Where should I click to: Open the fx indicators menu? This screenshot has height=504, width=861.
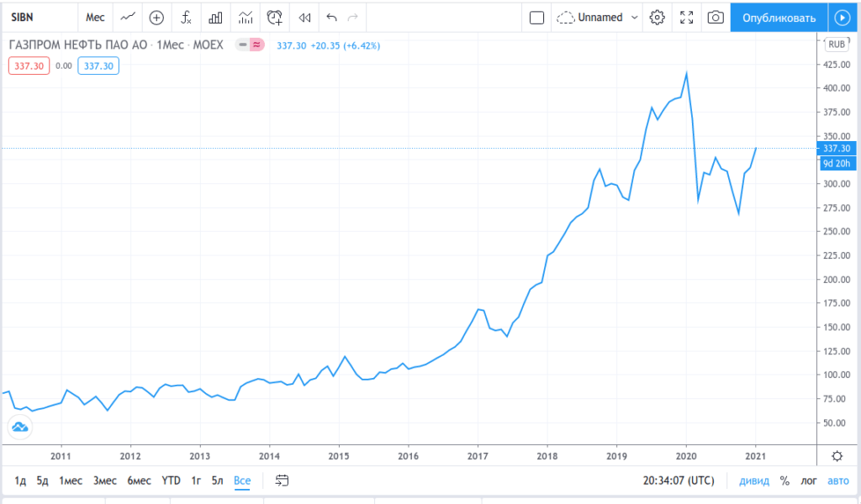click(x=187, y=17)
